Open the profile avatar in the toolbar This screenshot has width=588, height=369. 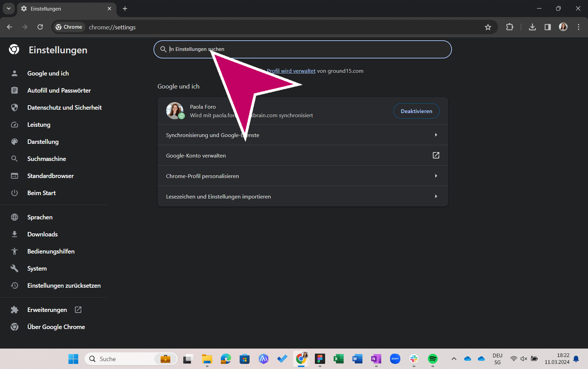[x=563, y=27]
